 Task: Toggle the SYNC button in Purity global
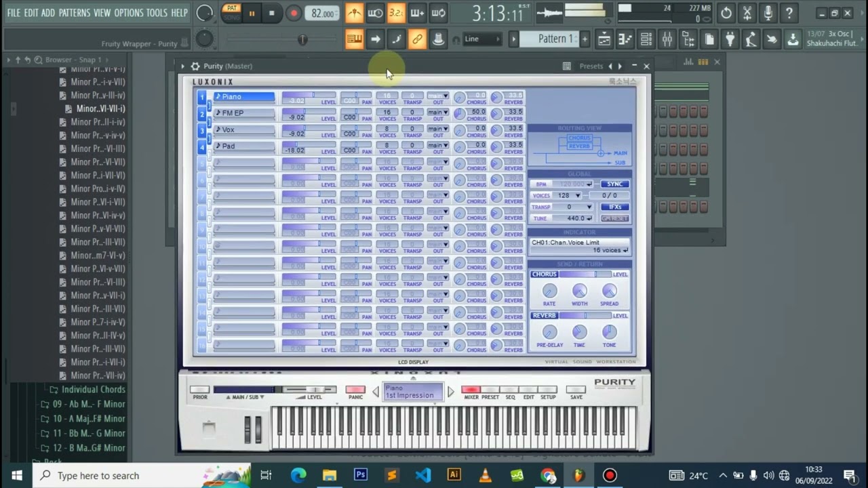click(x=614, y=184)
